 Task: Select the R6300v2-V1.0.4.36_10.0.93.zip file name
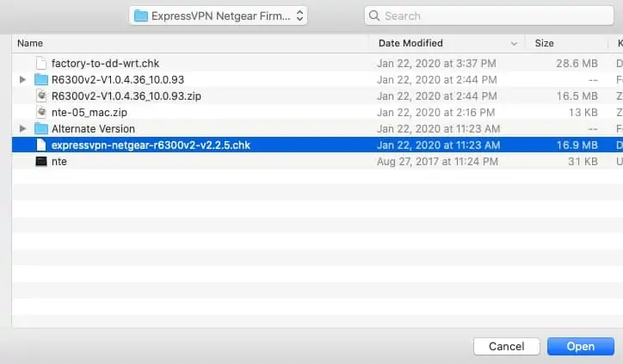(126, 96)
